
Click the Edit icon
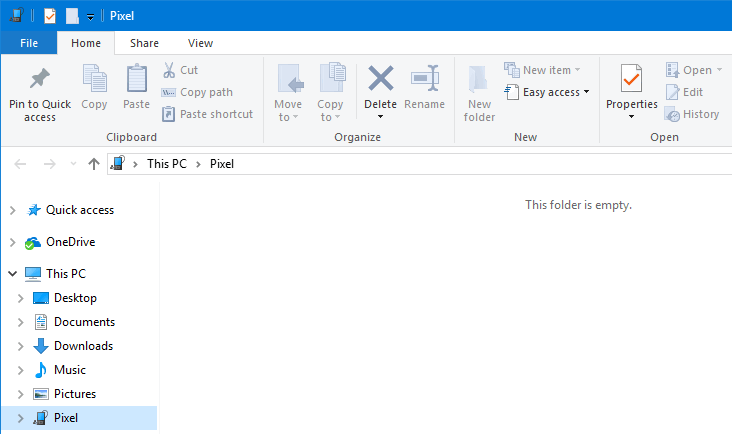[672, 92]
